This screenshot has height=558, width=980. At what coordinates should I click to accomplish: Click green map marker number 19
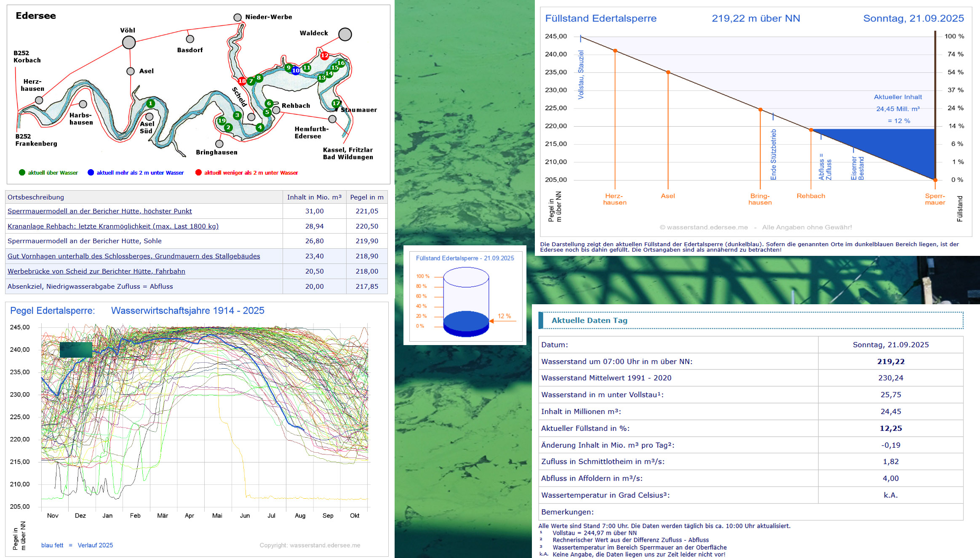222,121
